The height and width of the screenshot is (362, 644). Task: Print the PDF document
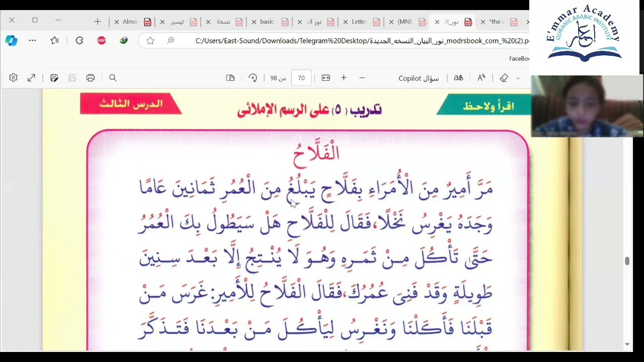(x=91, y=78)
